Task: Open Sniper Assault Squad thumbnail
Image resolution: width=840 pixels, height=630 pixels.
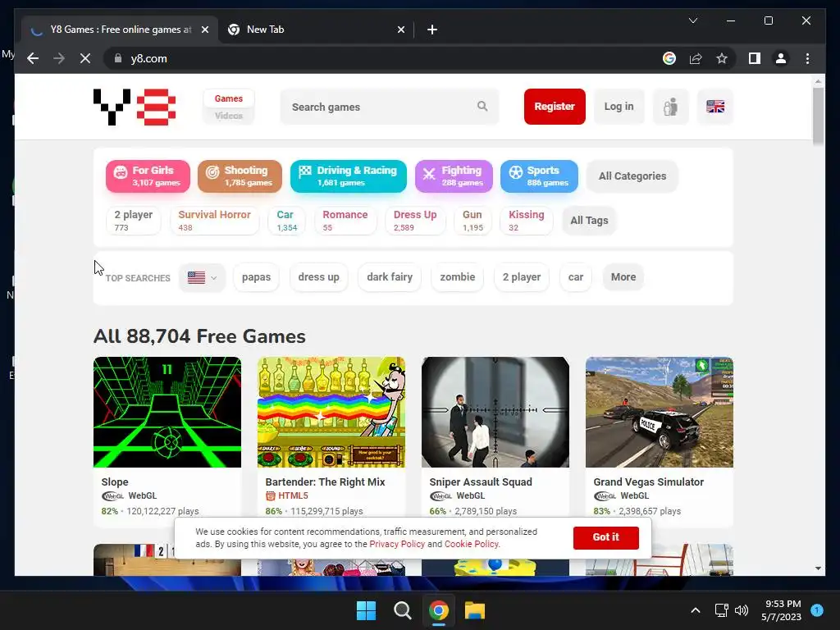Action: 495,412
